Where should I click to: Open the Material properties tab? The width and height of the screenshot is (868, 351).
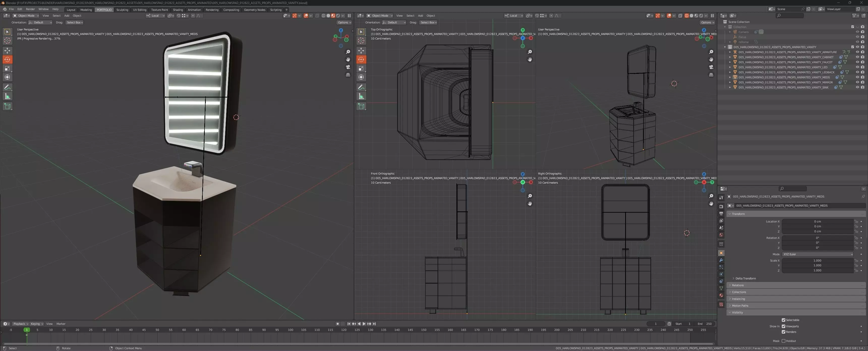pos(721,295)
